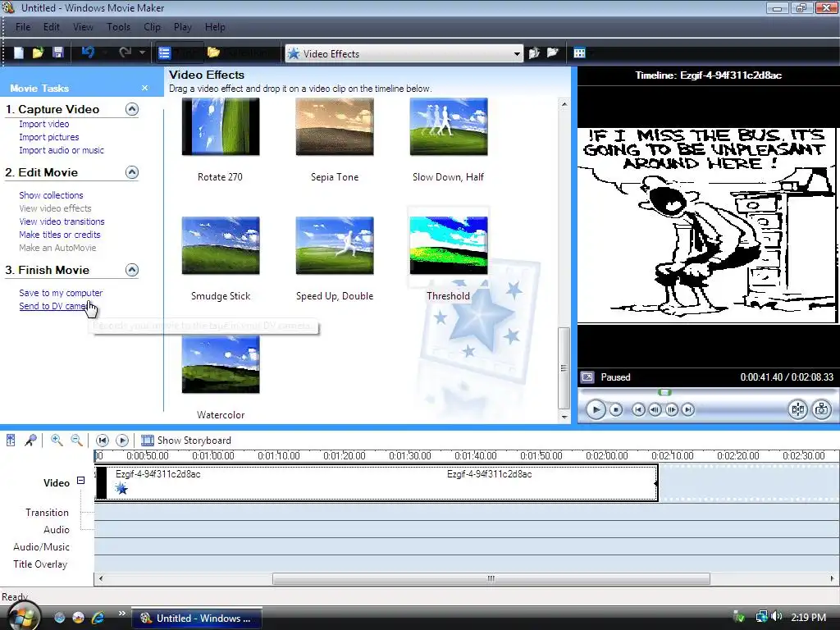Click the Save Project floppy icon
The width and height of the screenshot is (840, 630).
tap(58, 52)
